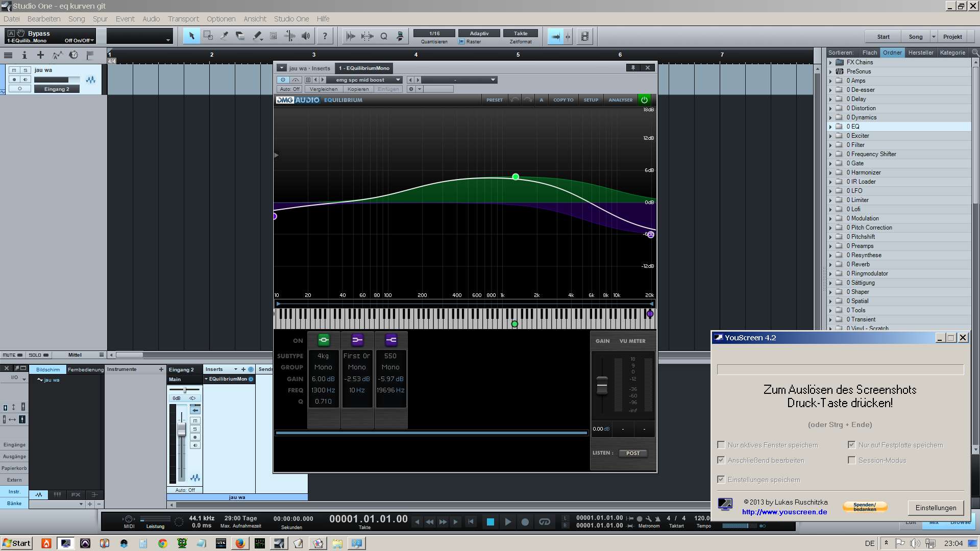Screen dimensions: 980x551
Task: Solo the jau wa track
Action: coord(25,70)
